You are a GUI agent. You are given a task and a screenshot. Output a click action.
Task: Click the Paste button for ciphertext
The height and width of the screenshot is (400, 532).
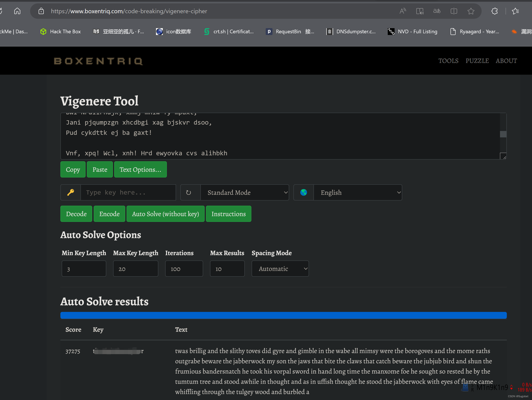[100, 169]
